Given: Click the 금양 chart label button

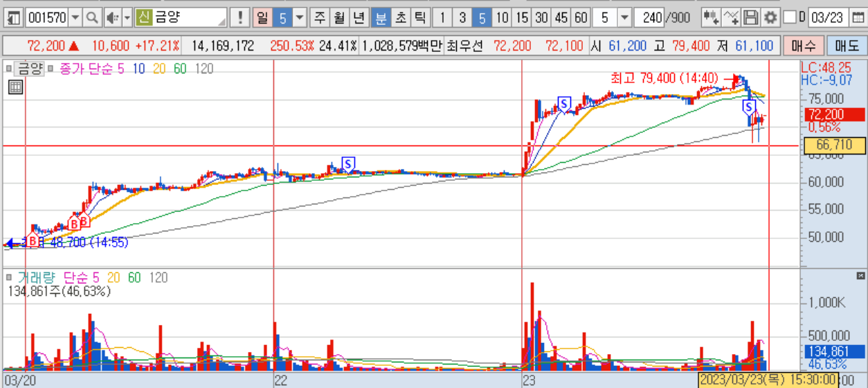Looking at the screenshot, I should coord(29,69).
